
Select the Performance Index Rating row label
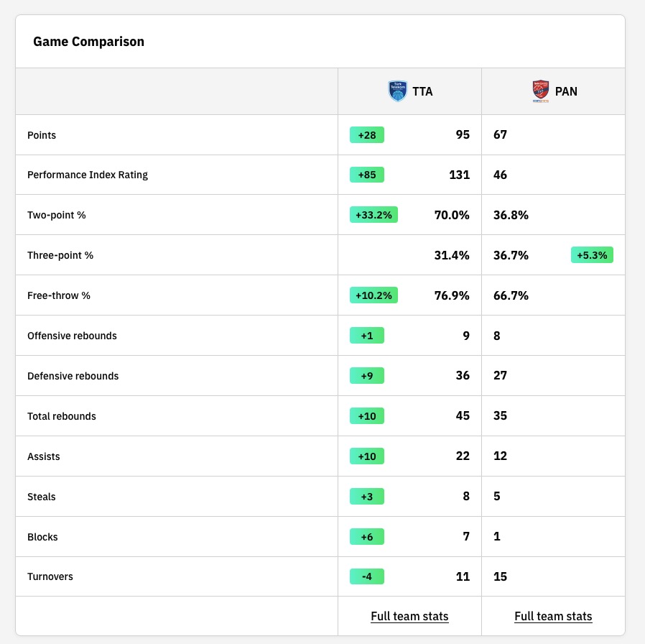pyautogui.click(x=88, y=175)
